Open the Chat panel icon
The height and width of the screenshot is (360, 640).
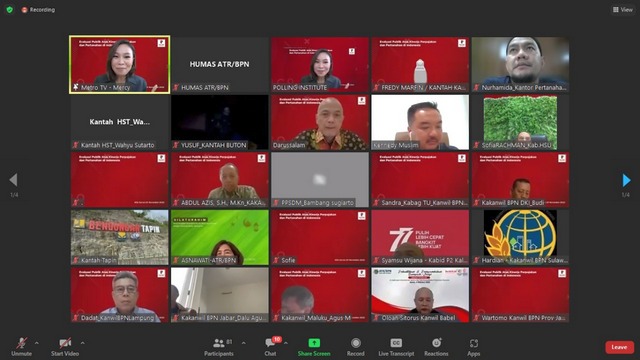(270, 343)
